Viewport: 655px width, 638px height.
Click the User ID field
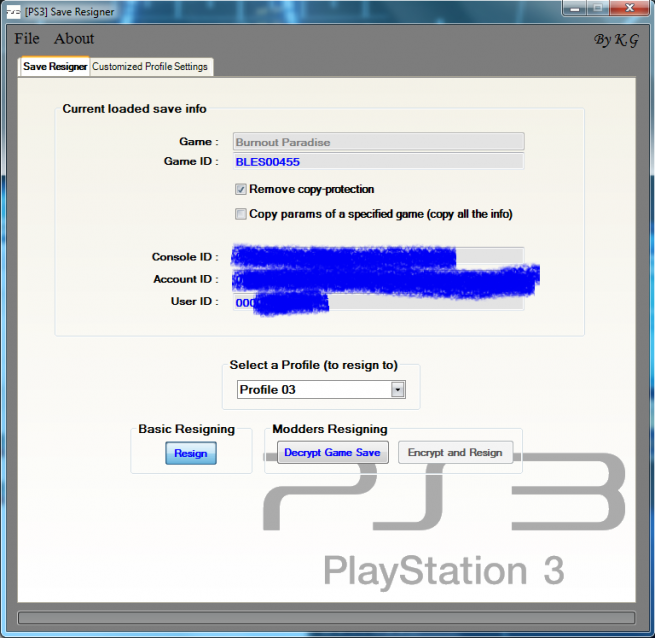pyautogui.click(x=378, y=302)
